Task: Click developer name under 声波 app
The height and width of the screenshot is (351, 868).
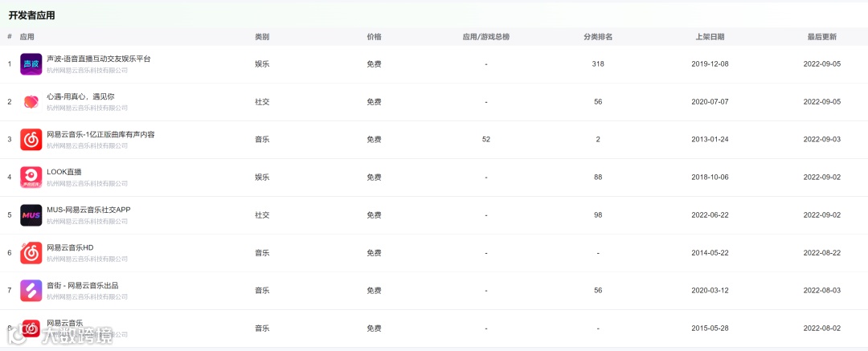Action: click(87, 71)
